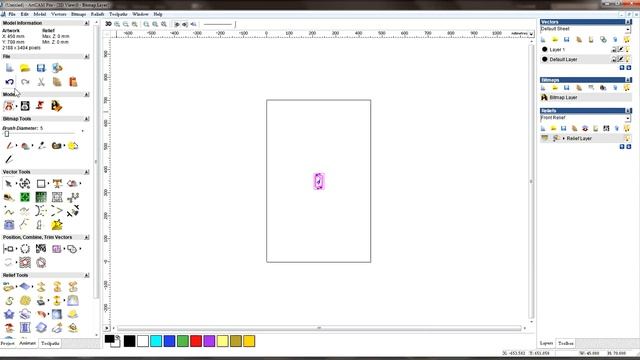
Task: Click the Nesting vectors icon
Action: [41, 249]
